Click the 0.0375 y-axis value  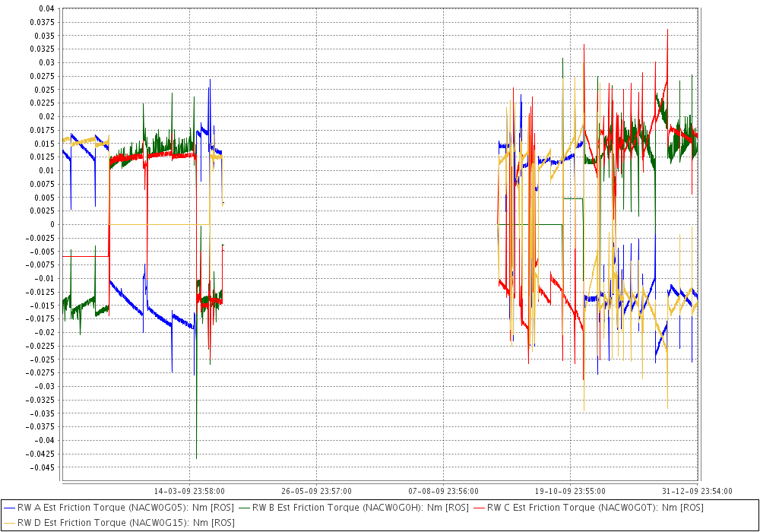tap(43, 22)
